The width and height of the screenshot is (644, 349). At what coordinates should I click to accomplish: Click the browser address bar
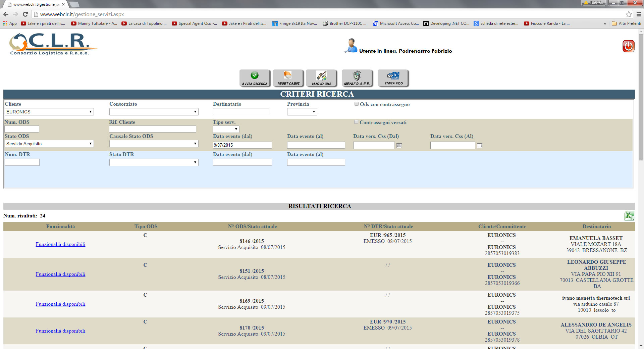[x=329, y=14]
